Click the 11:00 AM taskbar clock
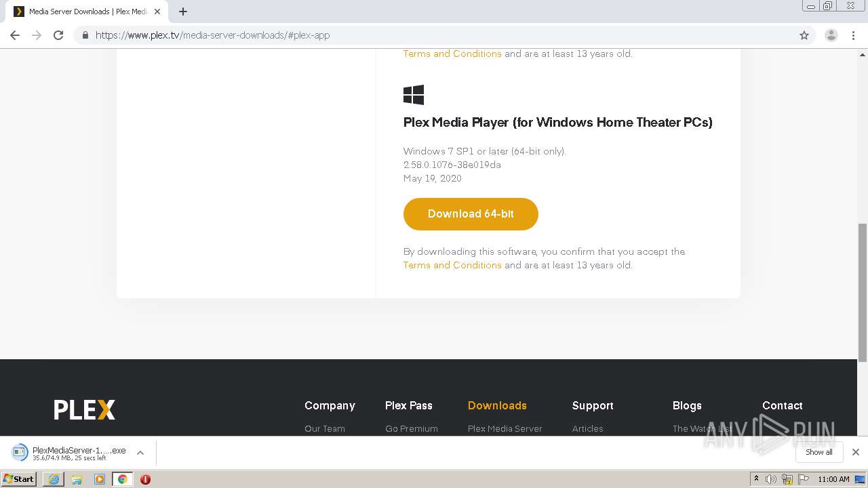 pos(833,479)
